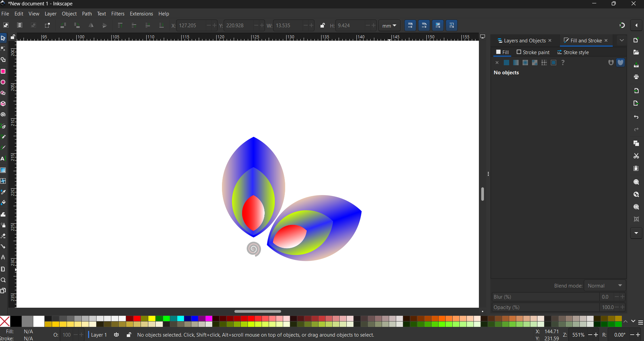Image resolution: width=644 pixels, height=341 pixels.
Task: Select the Eraser tool
Action: coord(3,236)
